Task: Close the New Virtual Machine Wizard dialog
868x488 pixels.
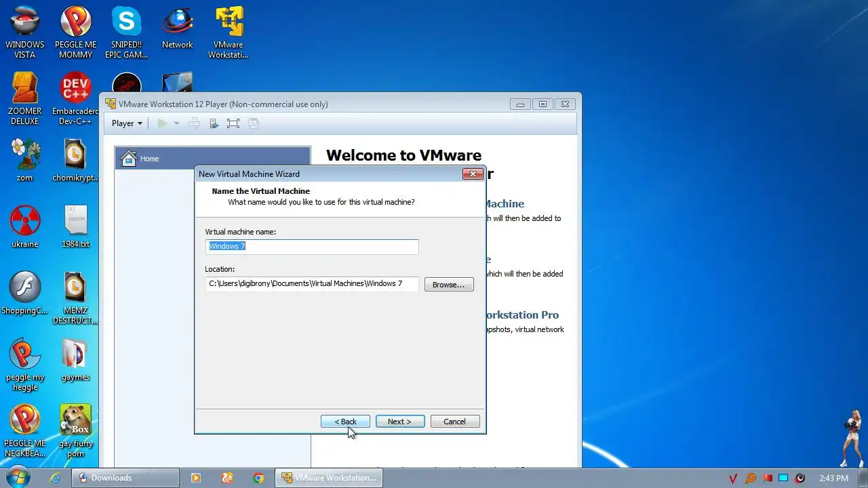Action: click(x=473, y=174)
